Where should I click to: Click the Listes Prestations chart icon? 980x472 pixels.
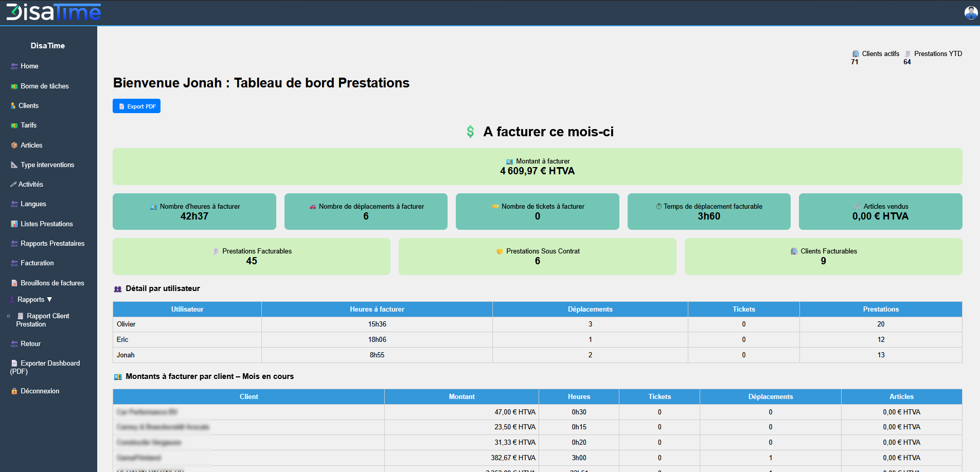14,224
